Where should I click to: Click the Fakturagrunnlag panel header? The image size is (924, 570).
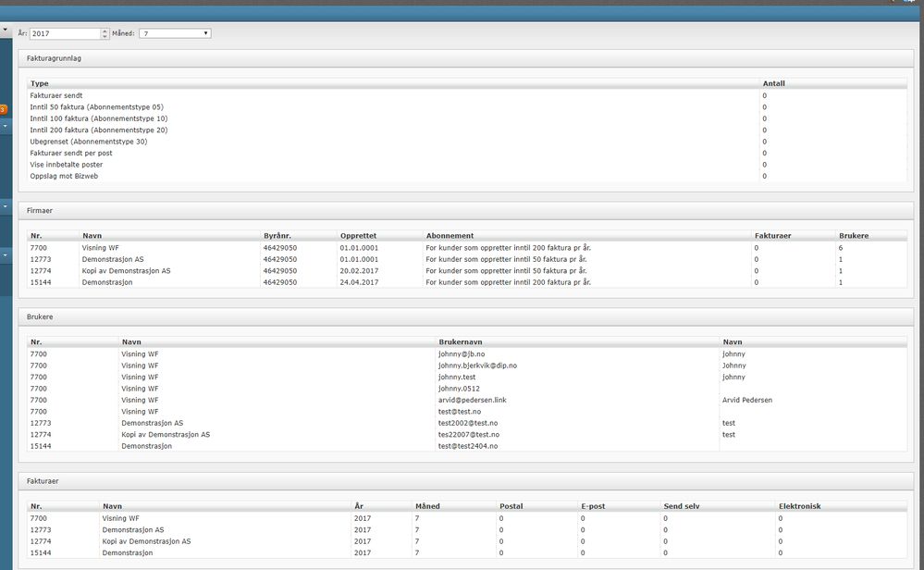[465, 58]
